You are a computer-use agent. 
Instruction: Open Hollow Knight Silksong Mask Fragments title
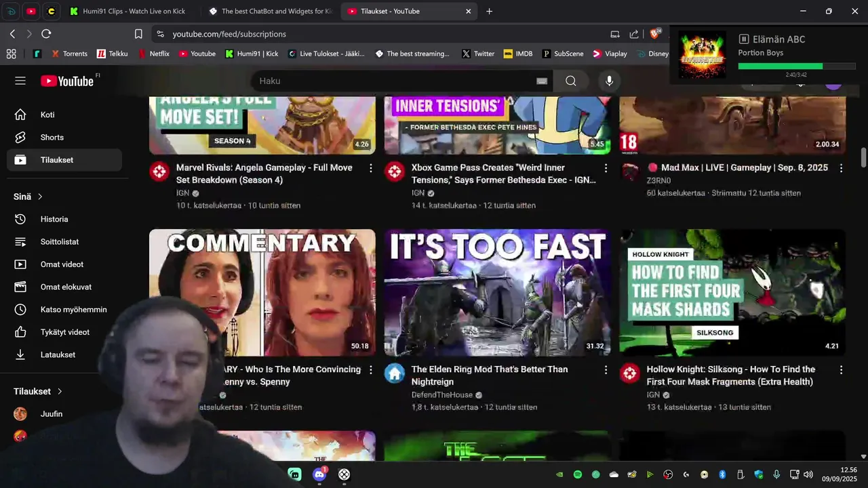tap(731, 375)
